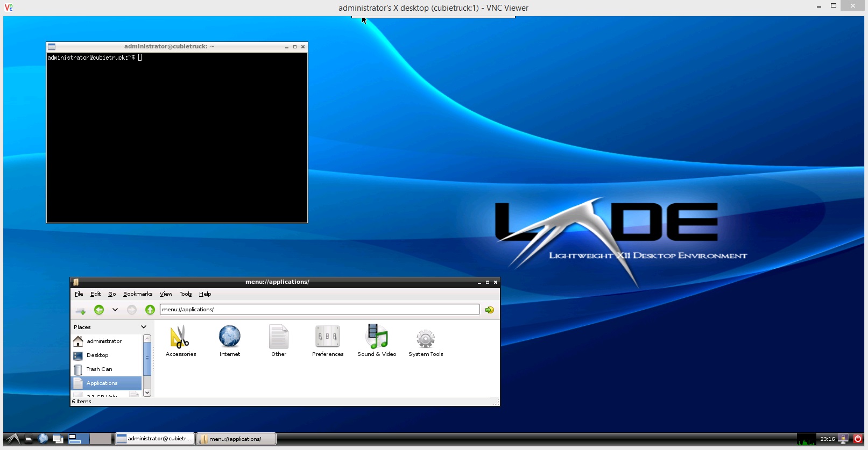
Task: Click the CPU usage monitor graph in panel
Action: [806, 439]
